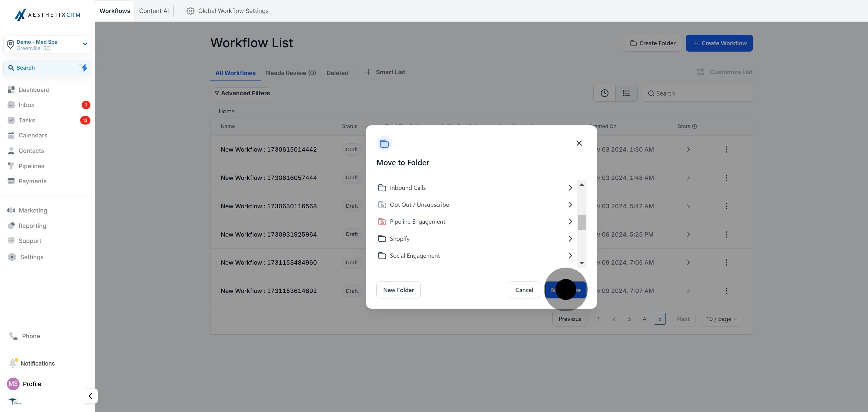The image size is (868, 412).
Task: Click the New Folder button
Action: pos(398,290)
